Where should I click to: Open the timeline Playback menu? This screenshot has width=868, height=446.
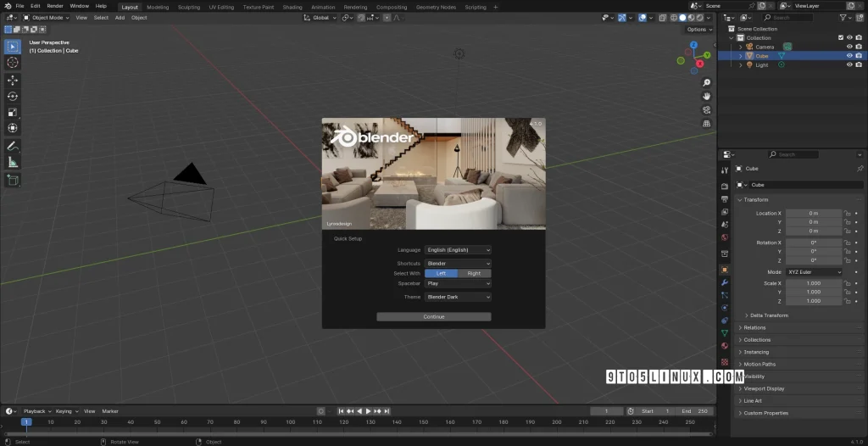coord(37,411)
